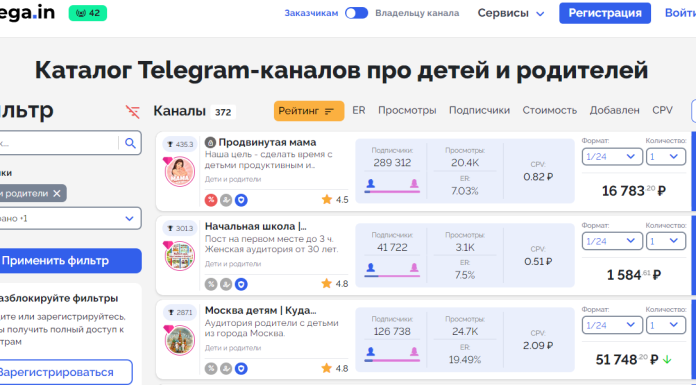This screenshot has height=385, width=696.
Task: Sort channels by CPV
Action: pos(662,110)
